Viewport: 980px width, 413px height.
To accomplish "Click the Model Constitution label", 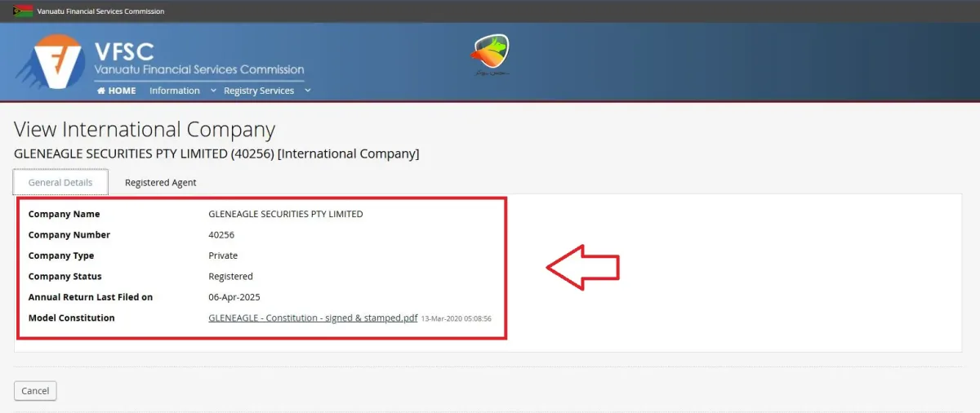I will tap(72, 318).
